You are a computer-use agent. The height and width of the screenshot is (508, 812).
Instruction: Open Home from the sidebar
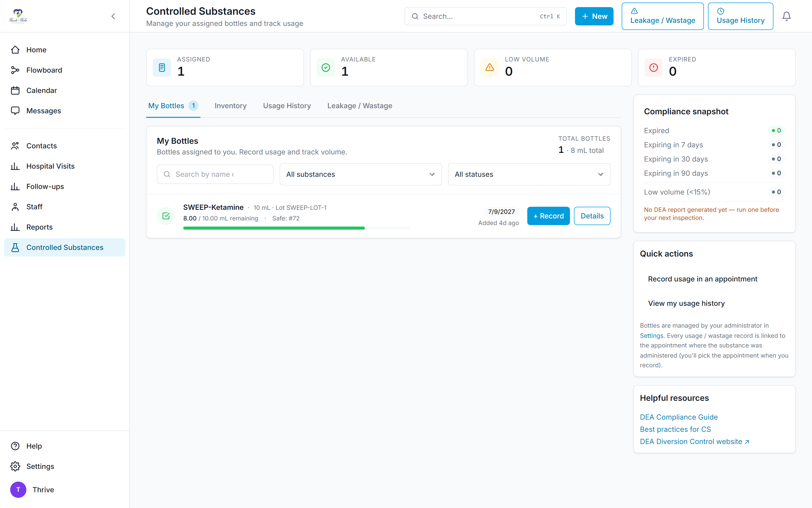(64, 50)
